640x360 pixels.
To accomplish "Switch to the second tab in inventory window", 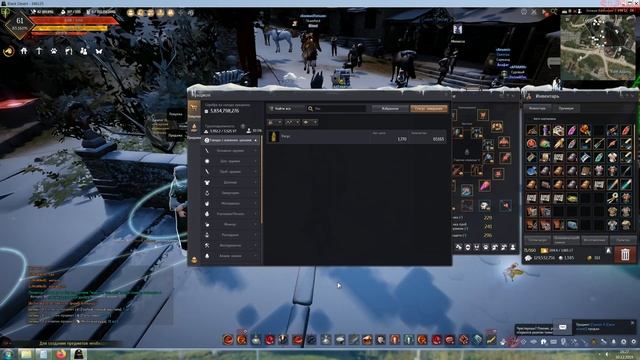I will pyautogui.click(x=566, y=108).
